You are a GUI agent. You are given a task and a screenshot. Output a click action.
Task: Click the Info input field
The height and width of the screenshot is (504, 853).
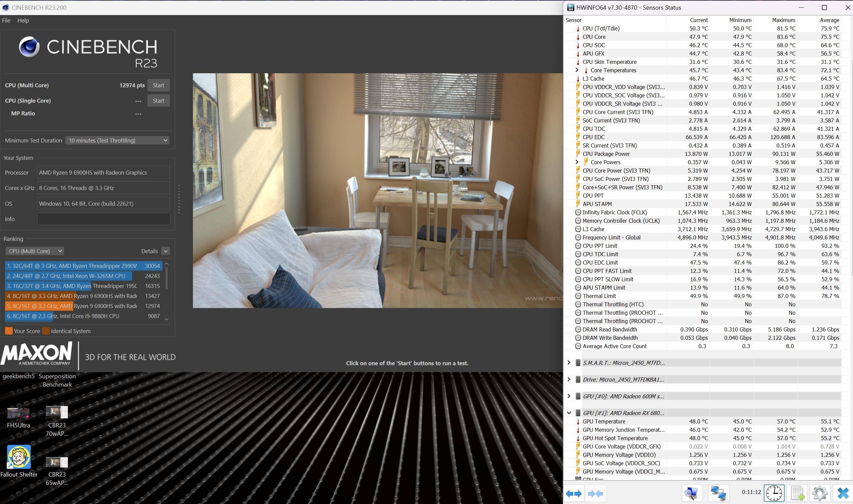tap(103, 219)
